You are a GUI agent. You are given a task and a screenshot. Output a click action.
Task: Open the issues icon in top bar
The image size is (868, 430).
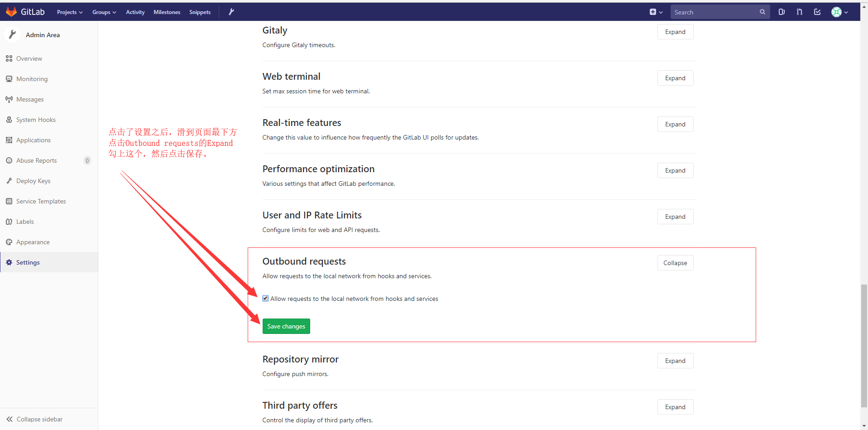(782, 12)
